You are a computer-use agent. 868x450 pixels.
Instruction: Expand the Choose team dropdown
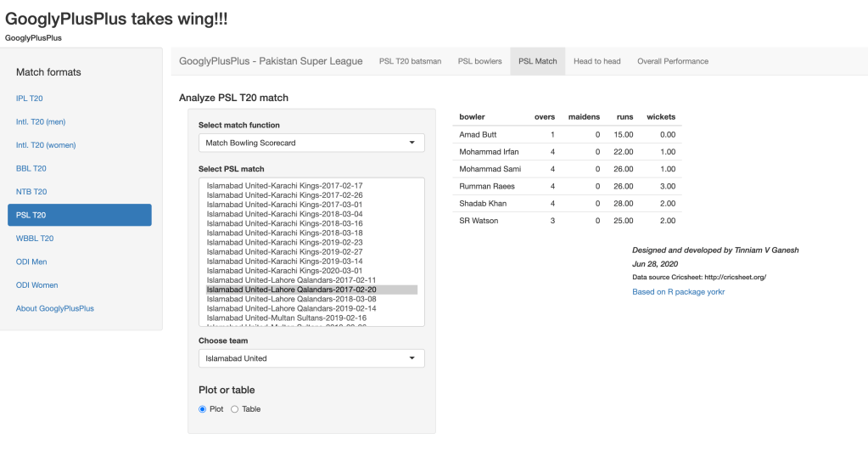click(x=311, y=358)
